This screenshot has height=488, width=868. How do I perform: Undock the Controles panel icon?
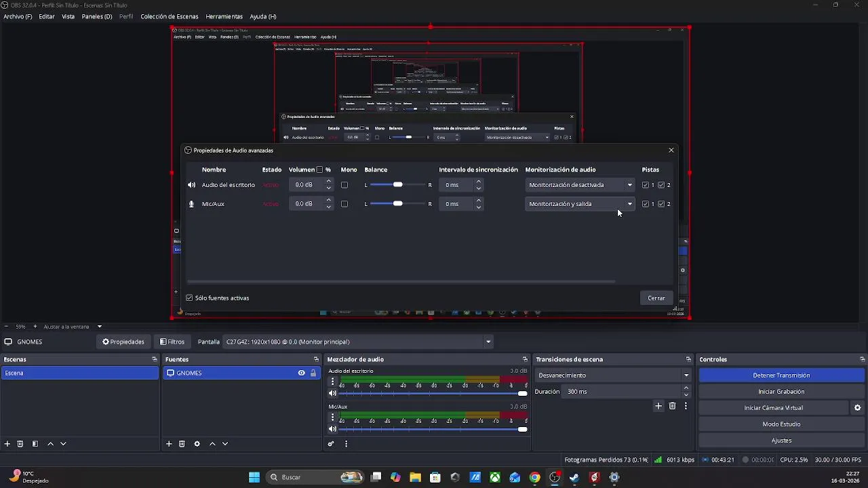tap(862, 359)
